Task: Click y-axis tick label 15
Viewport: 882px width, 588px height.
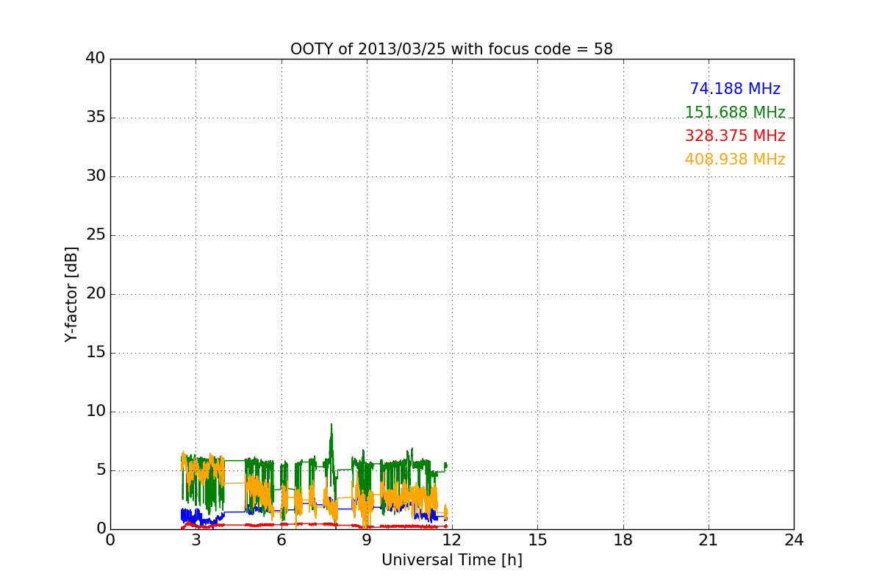Action: pos(96,353)
